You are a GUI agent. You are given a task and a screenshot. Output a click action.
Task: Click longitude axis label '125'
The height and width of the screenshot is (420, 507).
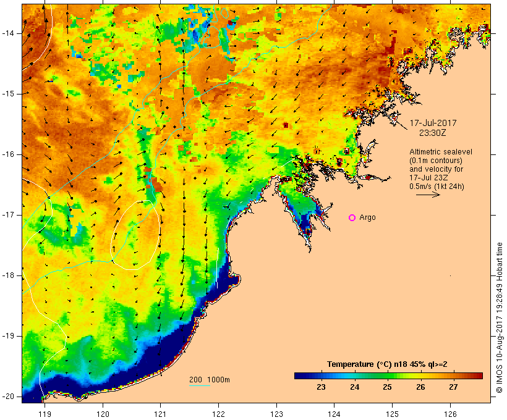392,414
